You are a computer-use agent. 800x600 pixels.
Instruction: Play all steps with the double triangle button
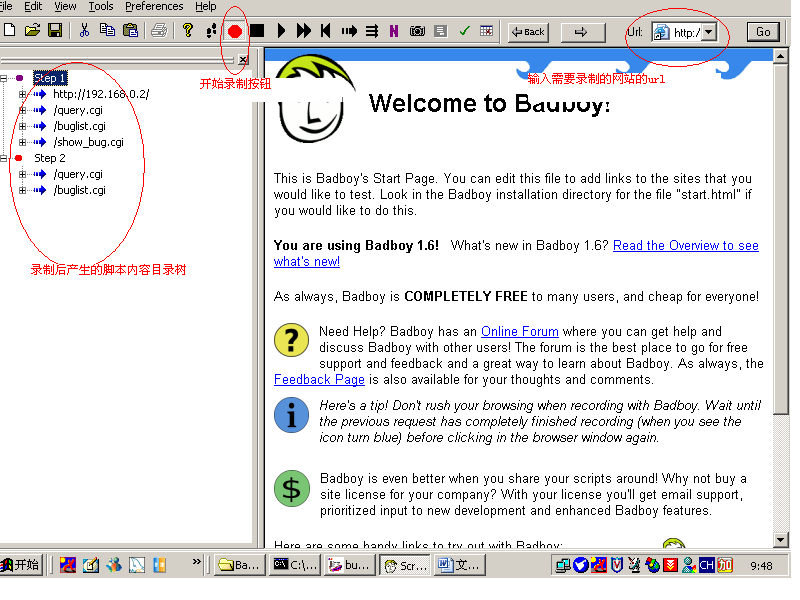coord(304,31)
